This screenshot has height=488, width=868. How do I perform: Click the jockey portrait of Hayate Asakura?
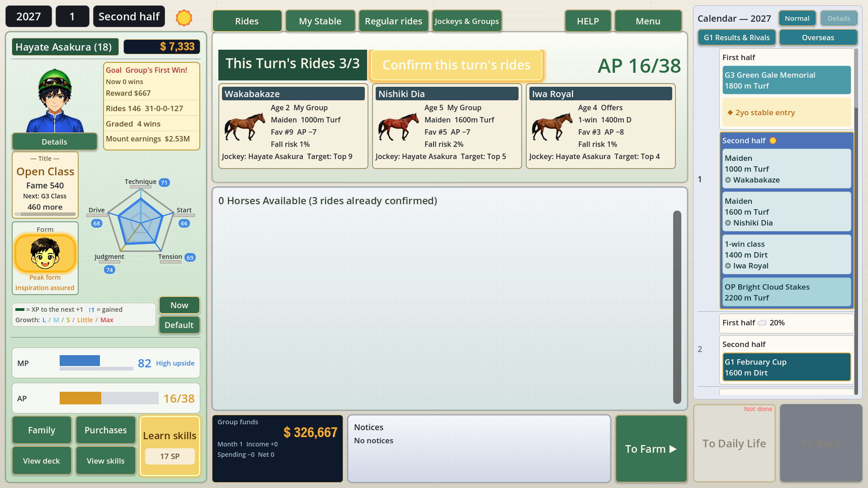pos(55,100)
